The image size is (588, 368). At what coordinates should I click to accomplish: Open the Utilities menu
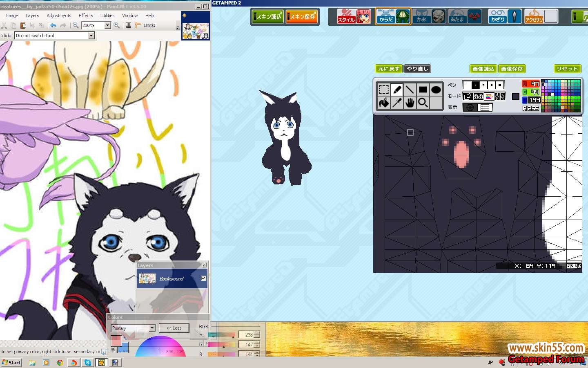(x=107, y=16)
